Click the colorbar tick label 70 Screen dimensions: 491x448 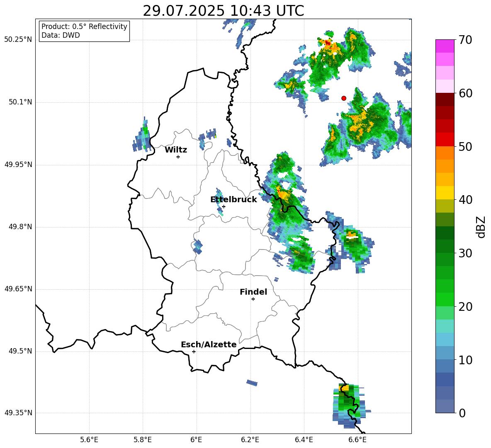click(x=465, y=40)
